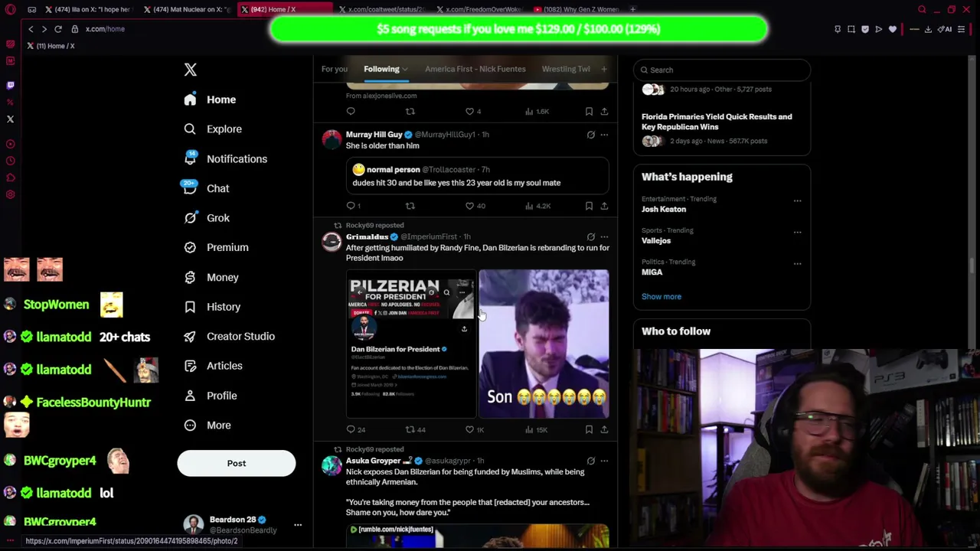Take a snapshot with the browser toolbar

(x=851, y=29)
